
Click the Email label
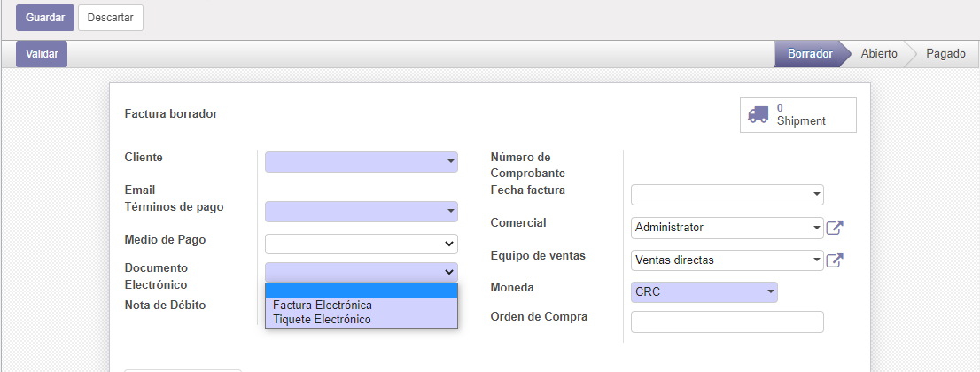(140, 190)
